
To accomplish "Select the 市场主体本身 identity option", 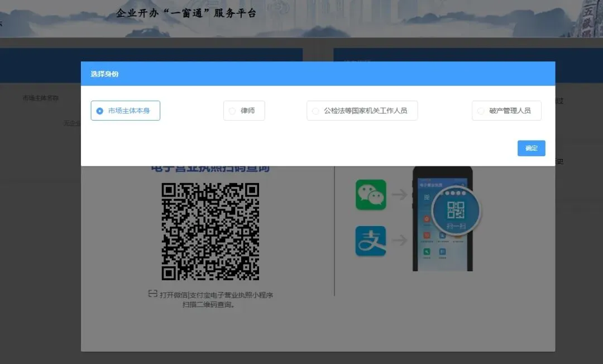I will (x=126, y=111).
